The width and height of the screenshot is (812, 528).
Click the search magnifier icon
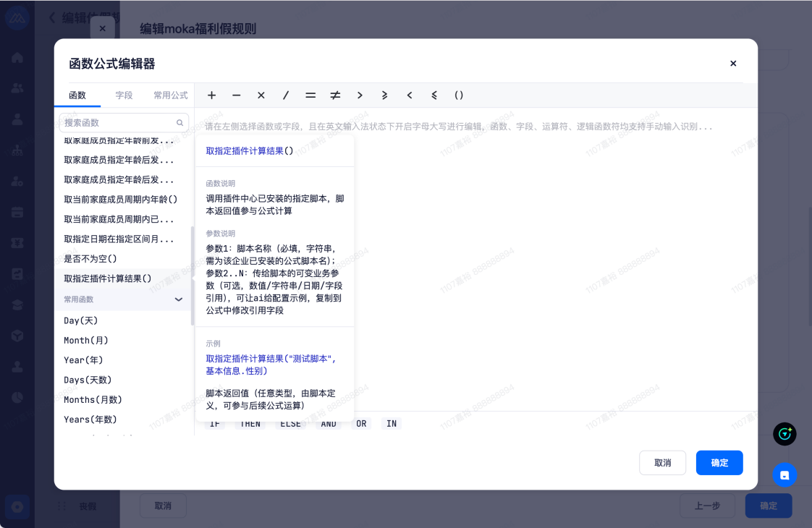179,123
